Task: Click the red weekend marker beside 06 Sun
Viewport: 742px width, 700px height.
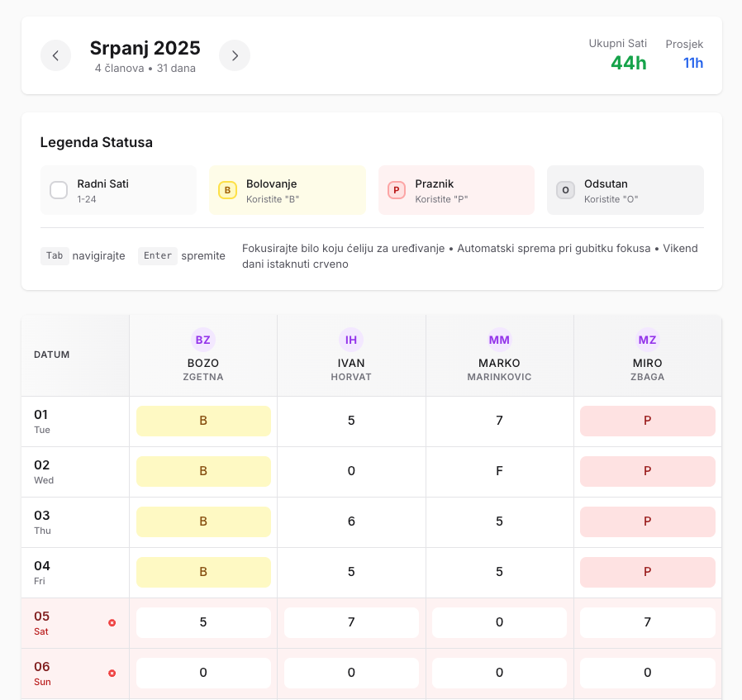Action: [112, 673]
